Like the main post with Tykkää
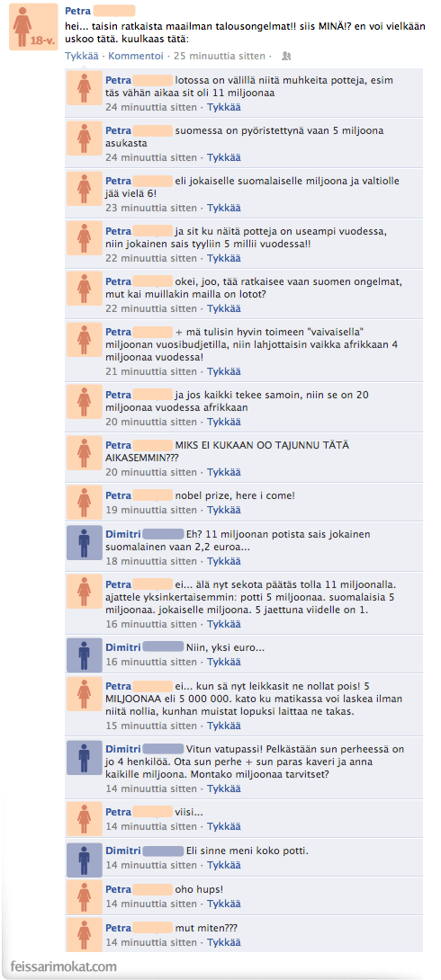The width and height of the screenshot is (441, 980). 81,57
